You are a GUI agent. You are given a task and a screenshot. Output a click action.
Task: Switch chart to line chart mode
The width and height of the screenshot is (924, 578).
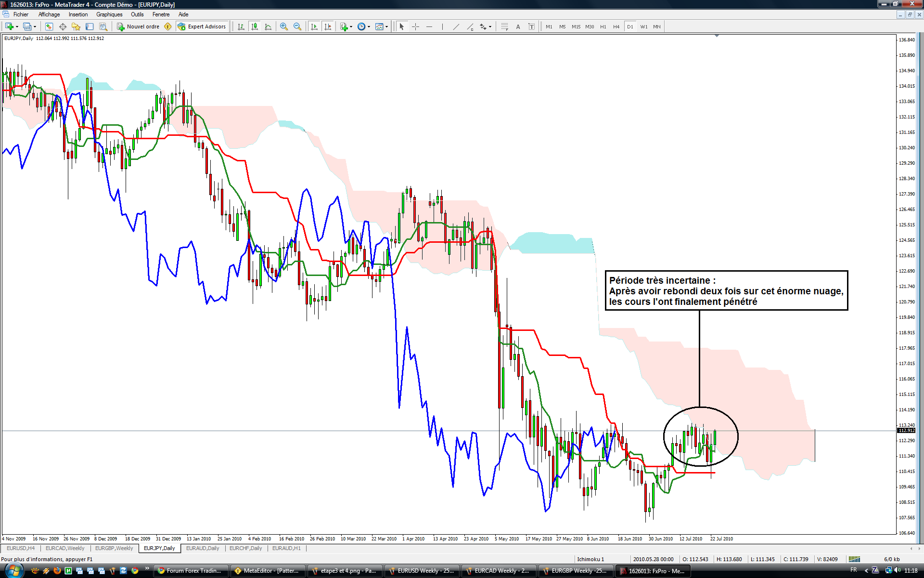click(268, 26)
